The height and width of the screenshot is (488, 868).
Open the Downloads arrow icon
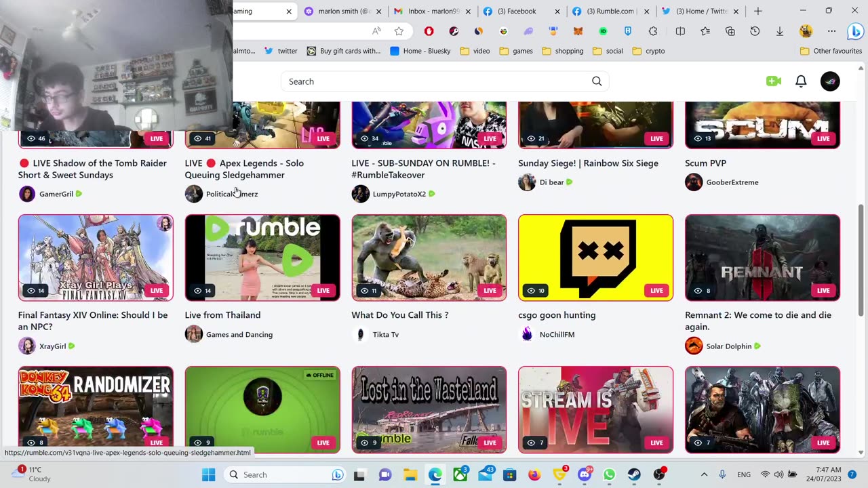780,31
